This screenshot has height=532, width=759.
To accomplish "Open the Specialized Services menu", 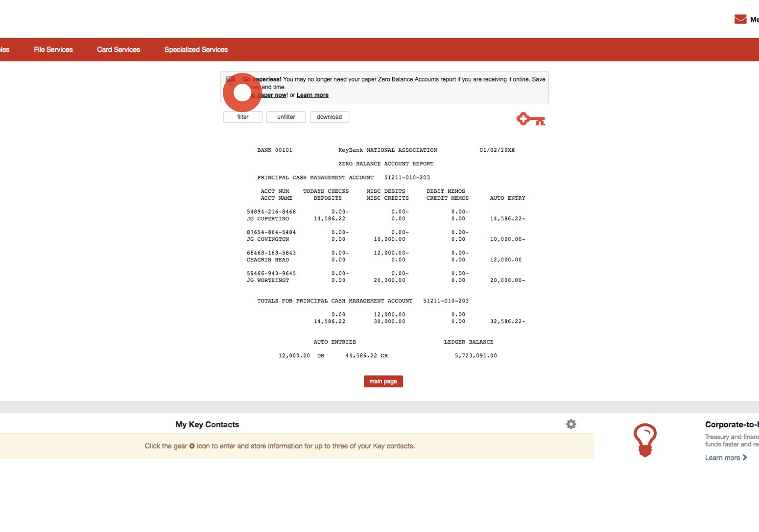I will [x=195, y=49].
